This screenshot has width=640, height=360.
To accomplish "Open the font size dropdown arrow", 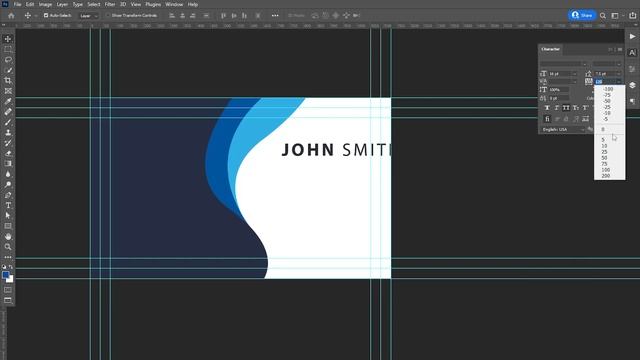I will tap(574, 74).
